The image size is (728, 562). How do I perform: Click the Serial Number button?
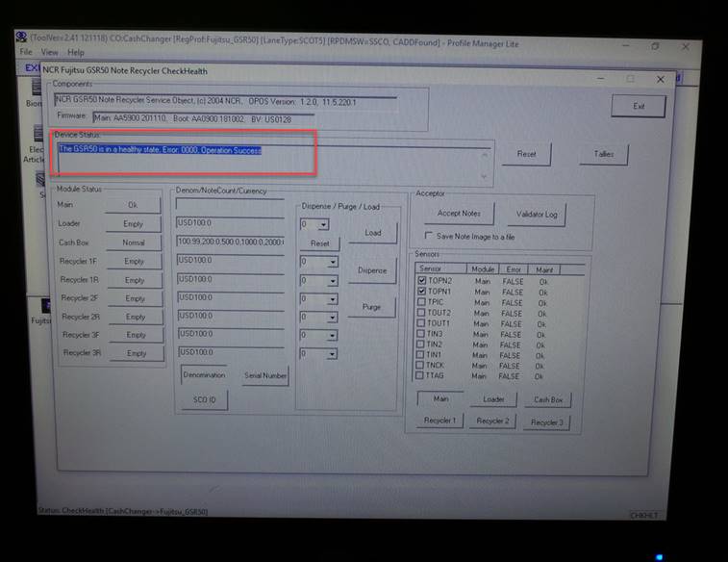pyautogui.click(x=265, y=376)
